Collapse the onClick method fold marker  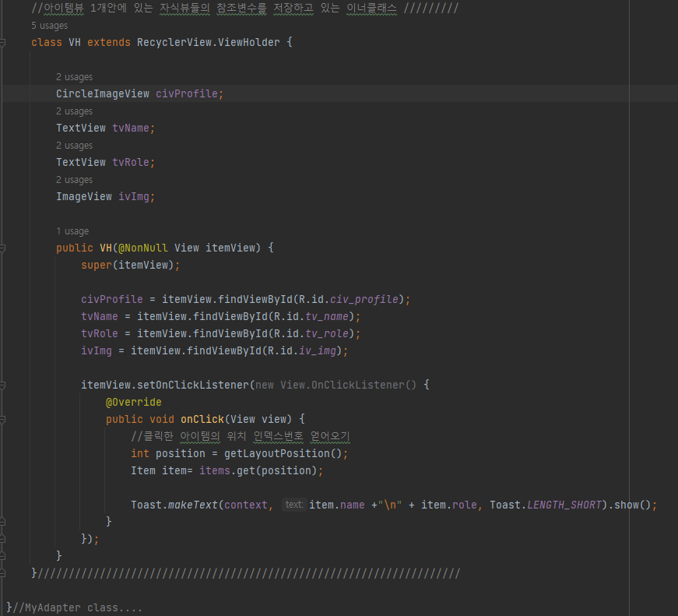tap(2, 419)
